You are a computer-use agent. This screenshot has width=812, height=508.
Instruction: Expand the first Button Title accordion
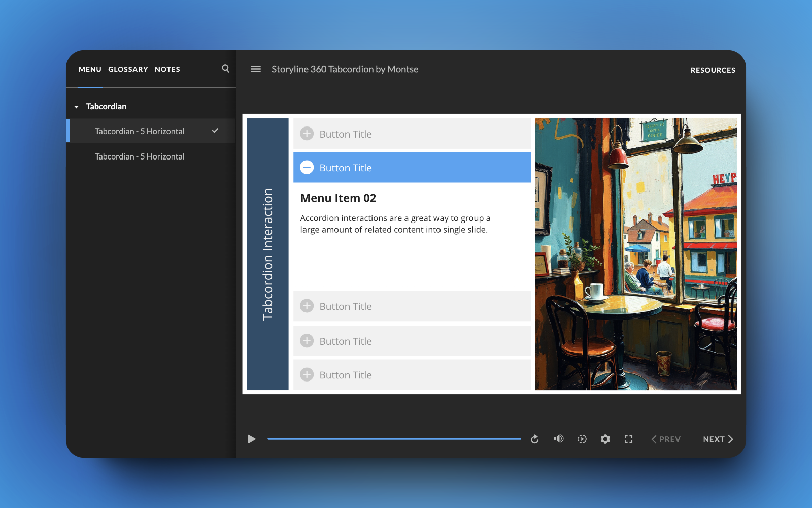412,134
